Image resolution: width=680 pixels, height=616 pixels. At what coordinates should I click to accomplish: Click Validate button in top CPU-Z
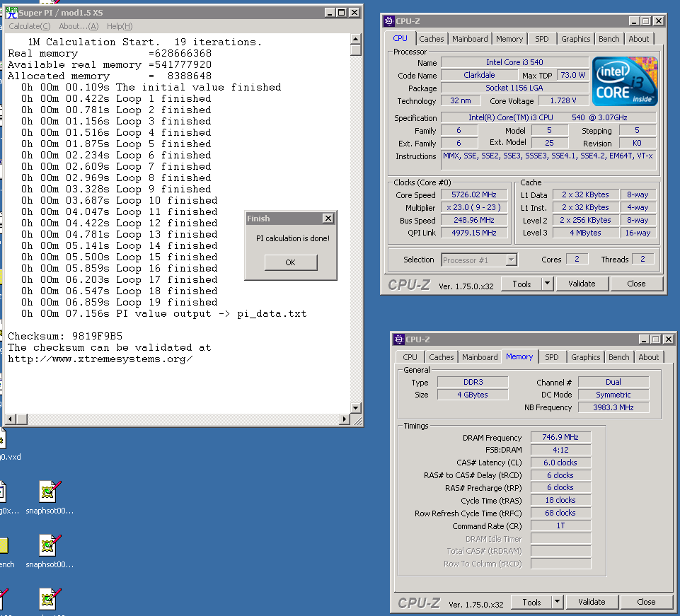[582, 284]
